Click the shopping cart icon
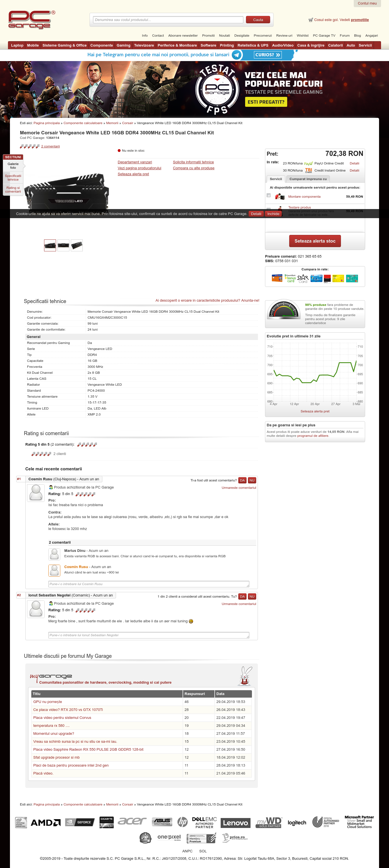 click(311, 20)
